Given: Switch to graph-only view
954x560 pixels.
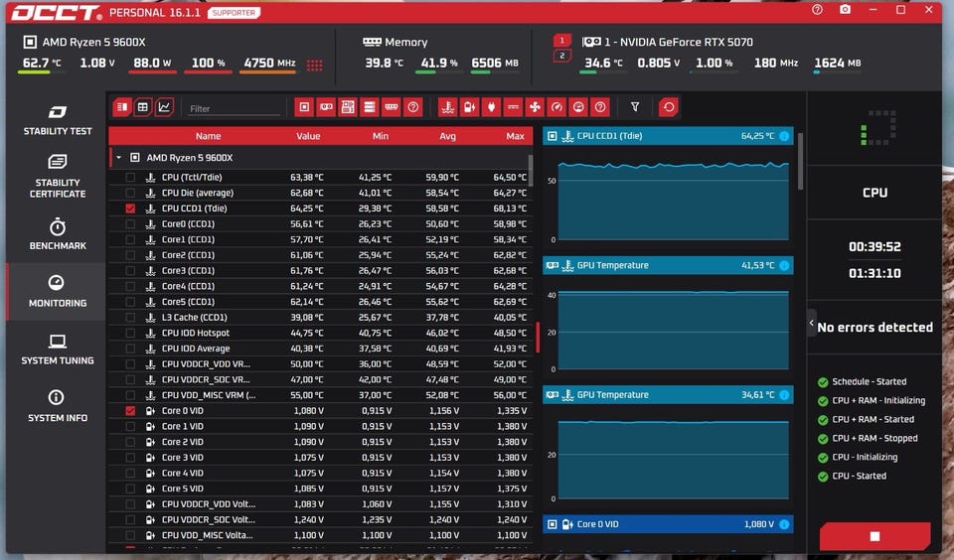Looking at the screenshot, I should [164, 107].
